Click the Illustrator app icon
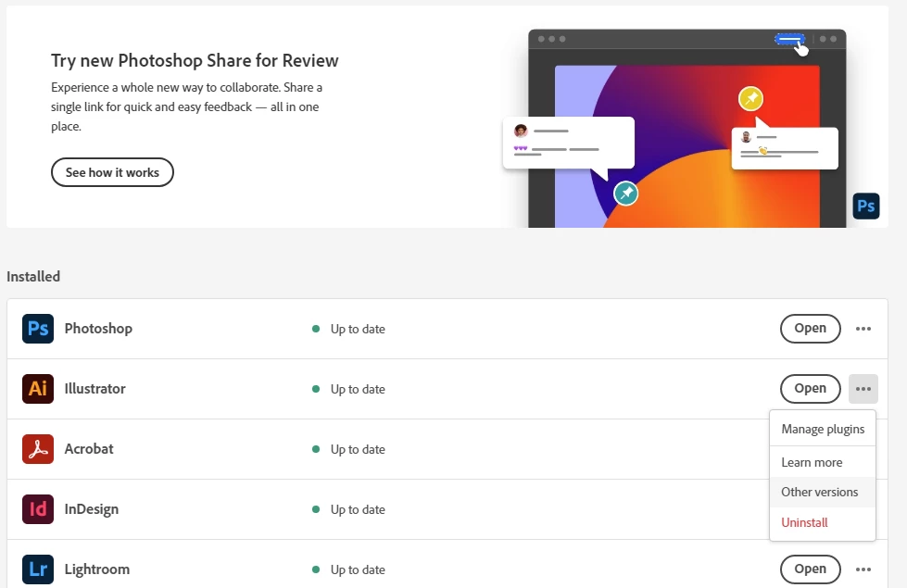This screenshot has height=588, width=907. tap(38, 389)
